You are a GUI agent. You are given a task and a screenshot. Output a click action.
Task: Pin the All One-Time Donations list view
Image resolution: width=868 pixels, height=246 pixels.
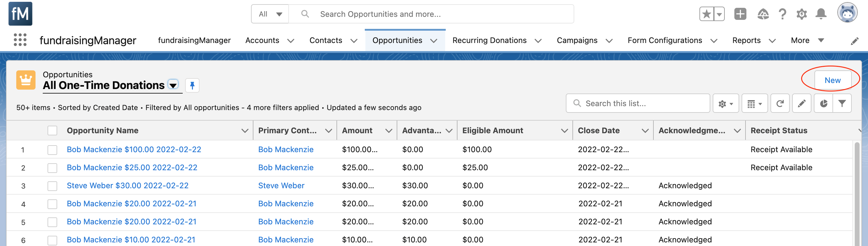click(192, 85)
